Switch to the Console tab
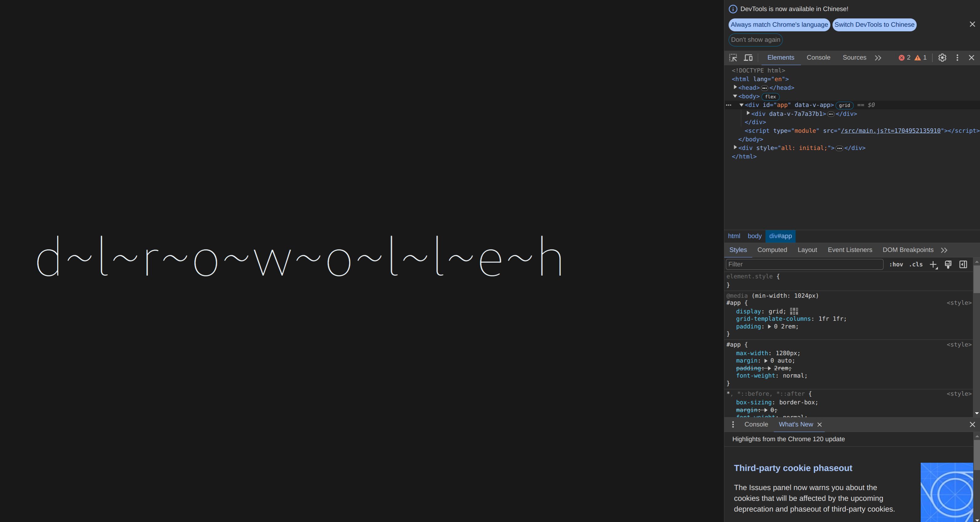 pyautogui.click(x=818, y=58)
